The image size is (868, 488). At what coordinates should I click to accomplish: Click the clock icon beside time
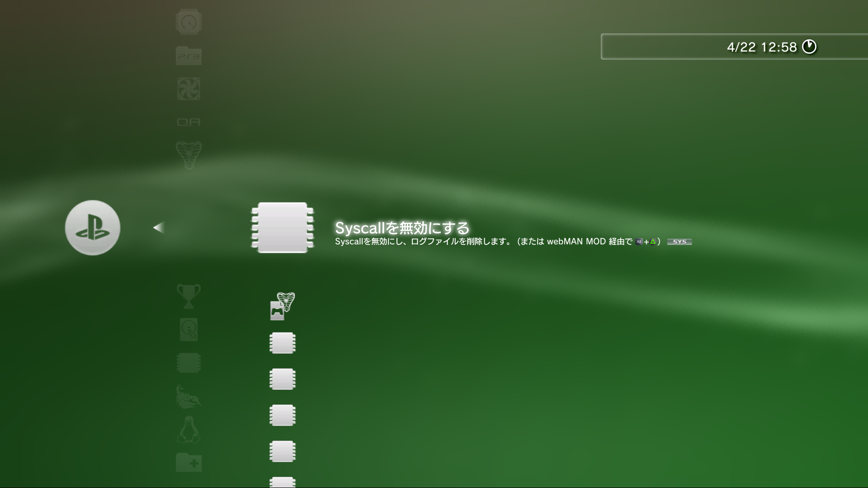pyautogui.click(x=809, y=47)
